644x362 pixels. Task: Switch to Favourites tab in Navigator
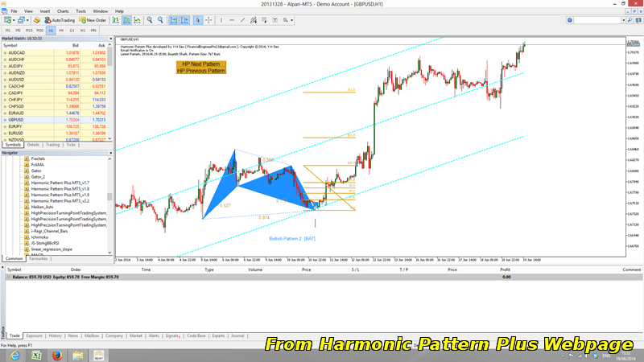(38, 258)
